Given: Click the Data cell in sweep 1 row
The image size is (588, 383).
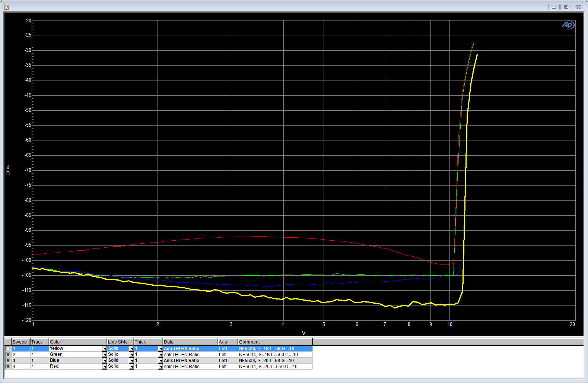Looking at the screenshot, I should 190,349.
